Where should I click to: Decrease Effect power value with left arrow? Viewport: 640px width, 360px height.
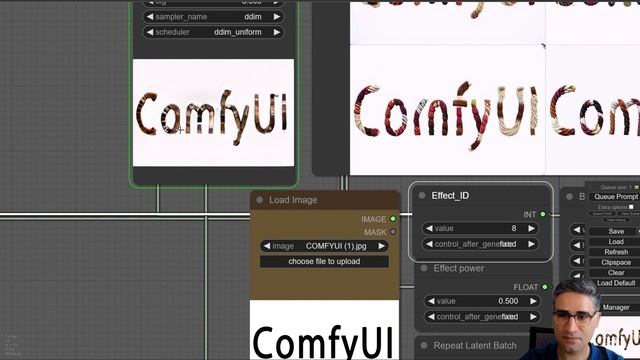click(431, 301)
